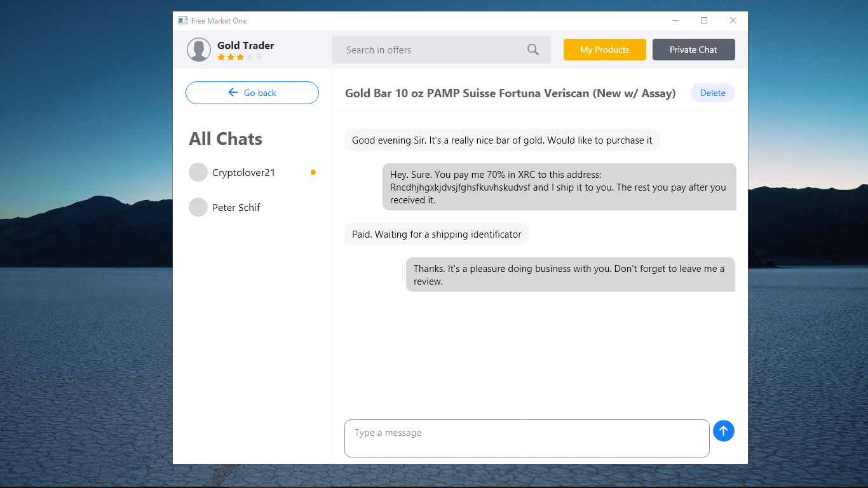Image resolution: width=868 pixels, height=488 pixels.
Task: Click the Type a message box
Action: 527,438
